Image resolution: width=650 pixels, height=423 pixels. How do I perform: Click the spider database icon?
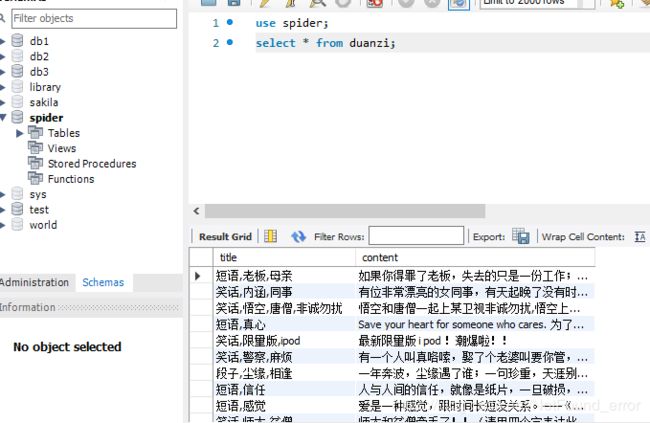(17, 117)
